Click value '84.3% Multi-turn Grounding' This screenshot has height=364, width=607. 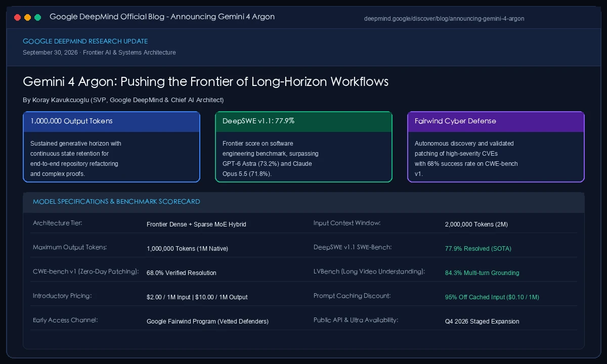click(482, 273)
